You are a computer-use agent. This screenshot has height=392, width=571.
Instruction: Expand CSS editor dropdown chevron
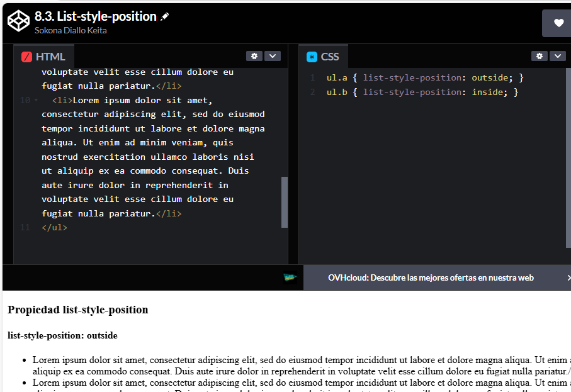(558, 56)
